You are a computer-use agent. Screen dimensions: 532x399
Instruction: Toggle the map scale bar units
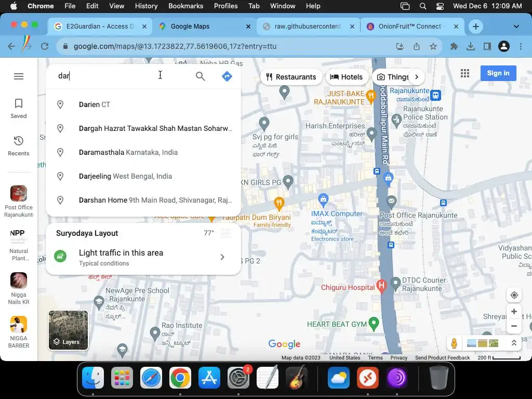point(499,357)
